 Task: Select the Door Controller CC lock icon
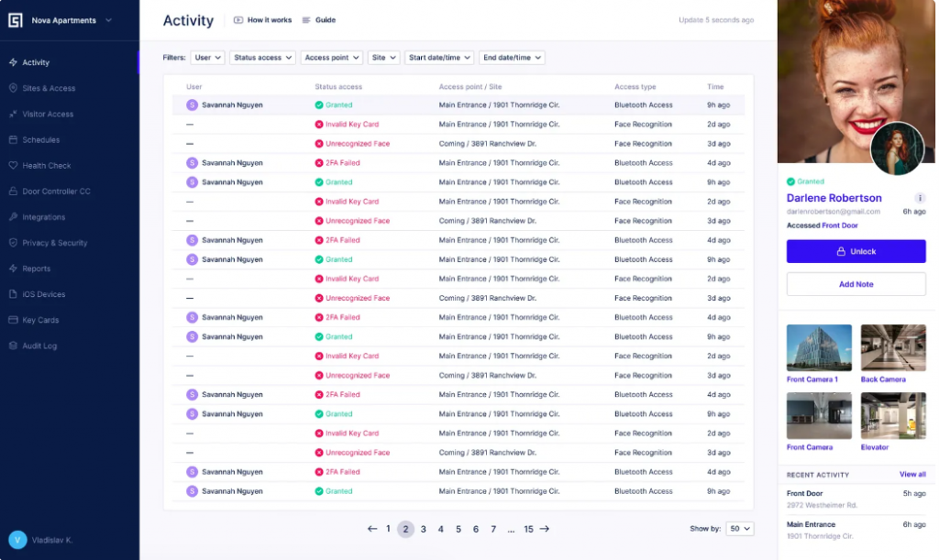tap(12, 191)
